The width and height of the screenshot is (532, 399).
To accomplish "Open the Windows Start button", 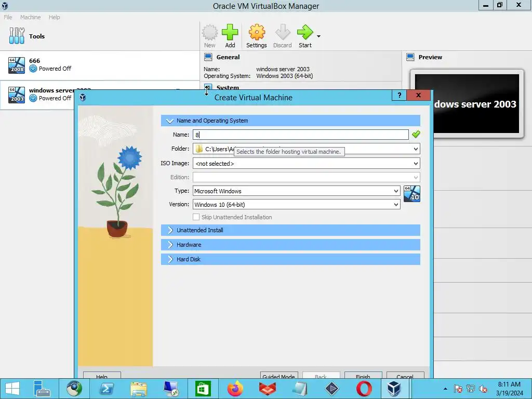I will 12,389.
